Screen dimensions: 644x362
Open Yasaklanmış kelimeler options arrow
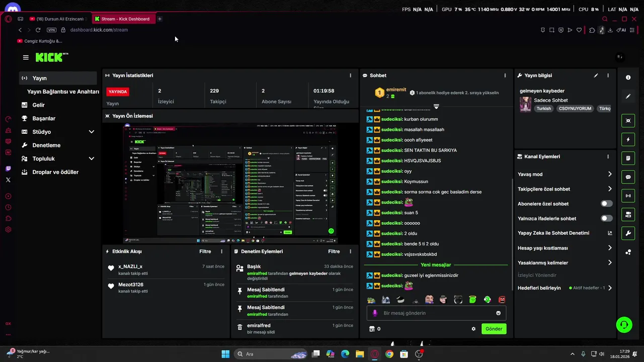pos(610,262)
